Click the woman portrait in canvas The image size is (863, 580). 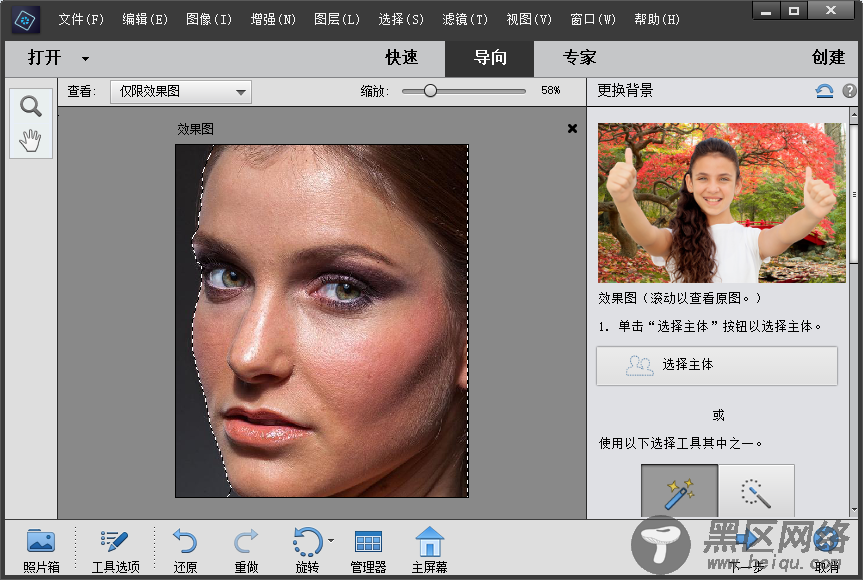pos(322,321)
